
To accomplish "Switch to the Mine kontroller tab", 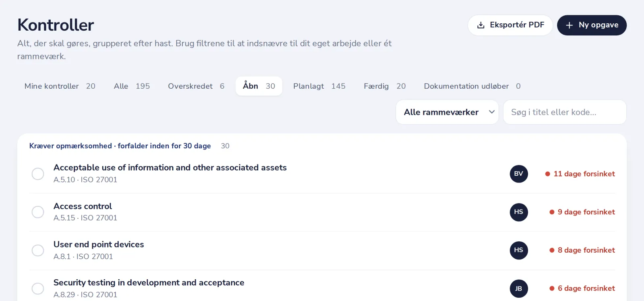I will tap(60, 86).
